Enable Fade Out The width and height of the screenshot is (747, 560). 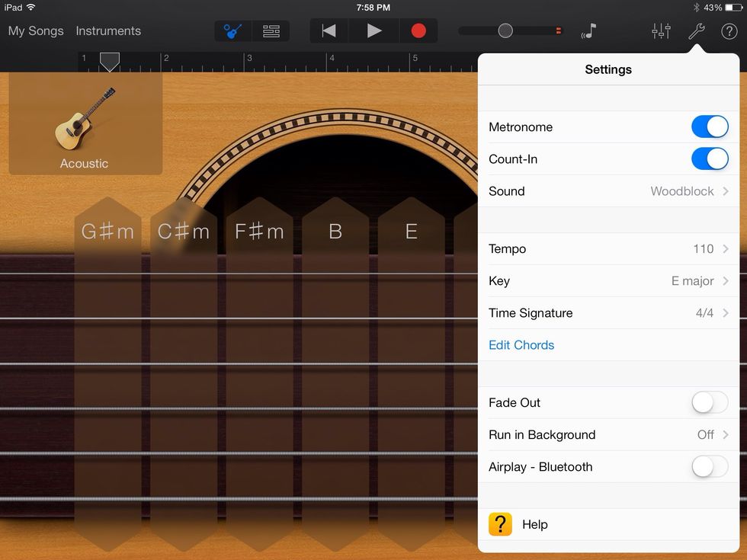710,402
